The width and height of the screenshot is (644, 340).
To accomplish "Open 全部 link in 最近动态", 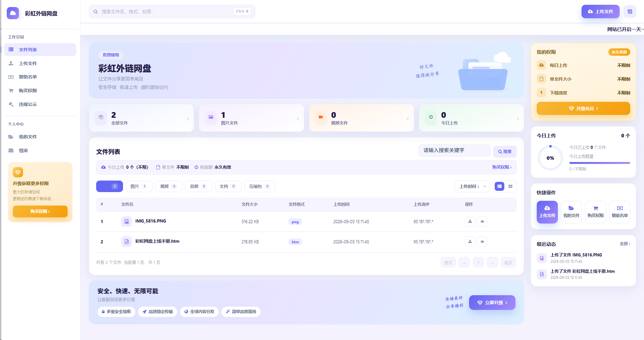I will (x=625, y=244).
